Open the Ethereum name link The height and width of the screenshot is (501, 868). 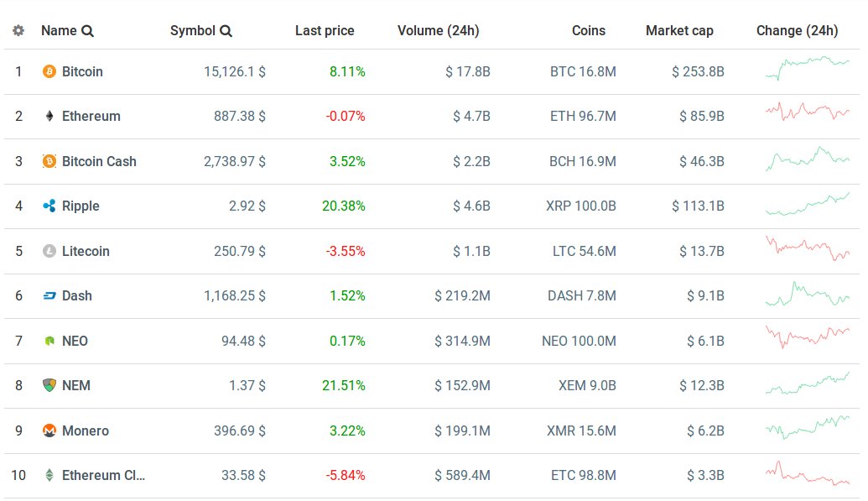pyautogui.click(x=91, y=116)
